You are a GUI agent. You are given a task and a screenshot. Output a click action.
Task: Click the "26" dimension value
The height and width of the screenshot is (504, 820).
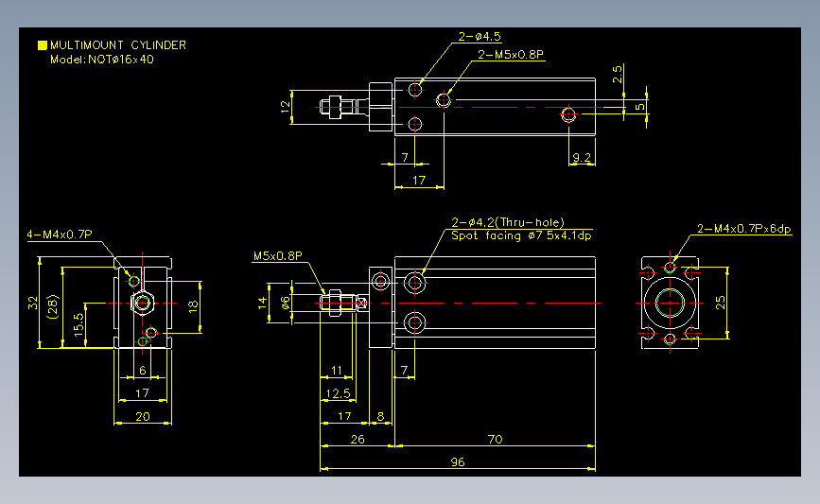tap(358, 440)
